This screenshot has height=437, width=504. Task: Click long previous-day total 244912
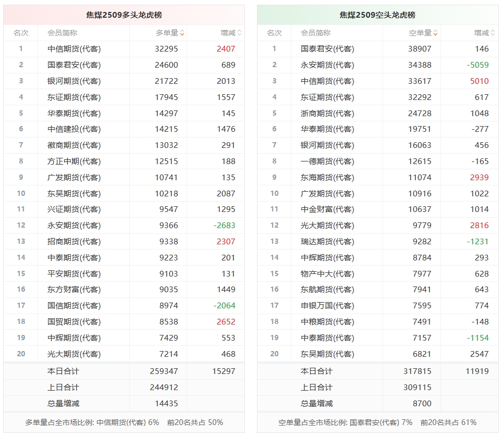pyautogui.click(x=164, y=387)
